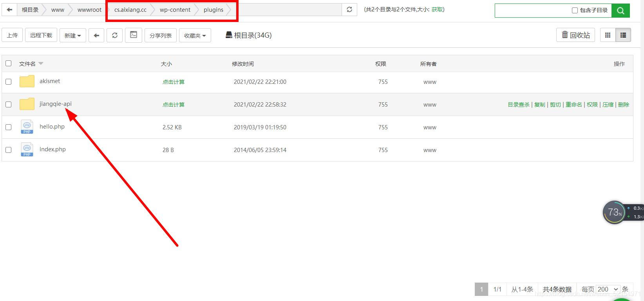Open the jiangqie-api folder name

point(56,104)
